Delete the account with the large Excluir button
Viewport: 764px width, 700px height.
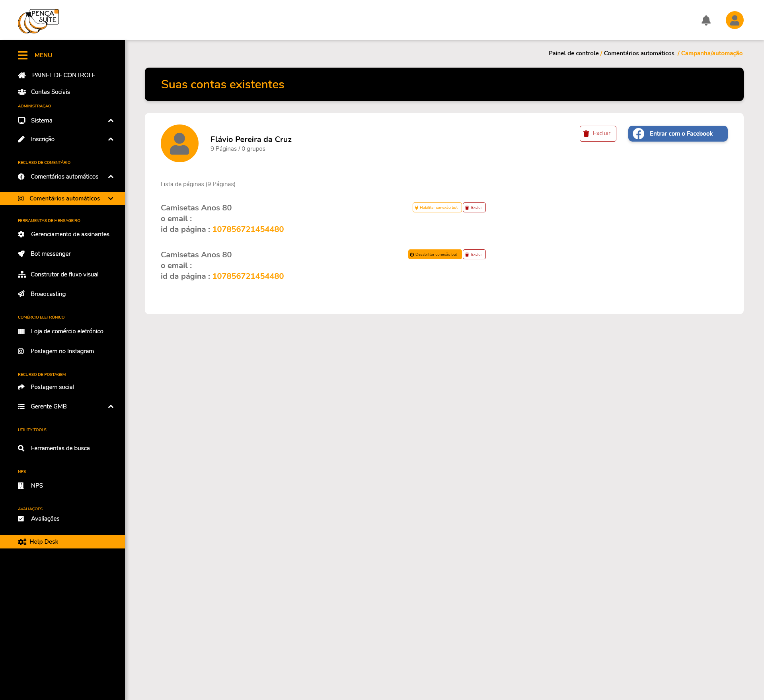tap(598, 134)
